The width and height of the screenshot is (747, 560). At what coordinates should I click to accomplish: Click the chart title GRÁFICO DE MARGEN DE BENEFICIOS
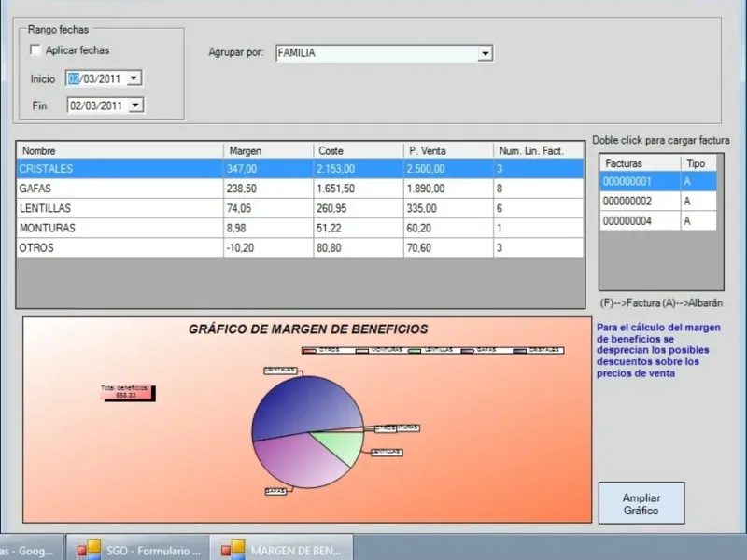click(x=308, y=329)
